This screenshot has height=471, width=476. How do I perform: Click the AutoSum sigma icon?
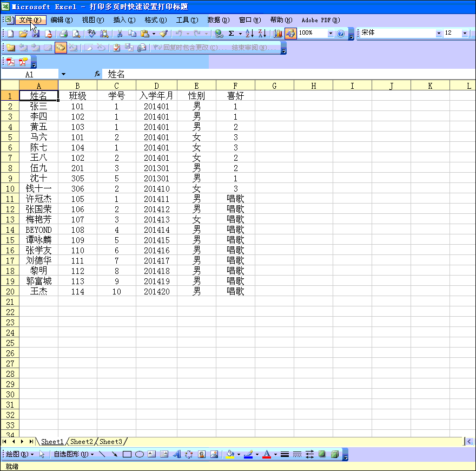click(x=232, y=34)
